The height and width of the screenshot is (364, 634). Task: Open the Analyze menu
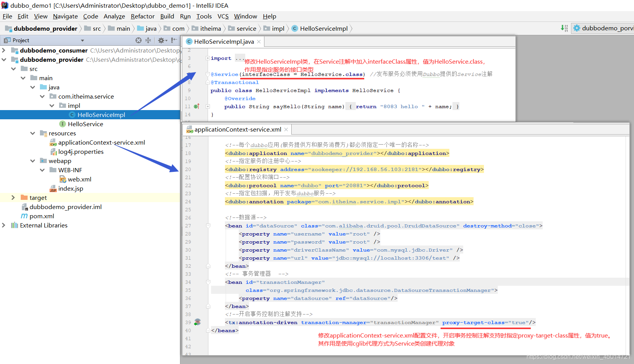114,16
